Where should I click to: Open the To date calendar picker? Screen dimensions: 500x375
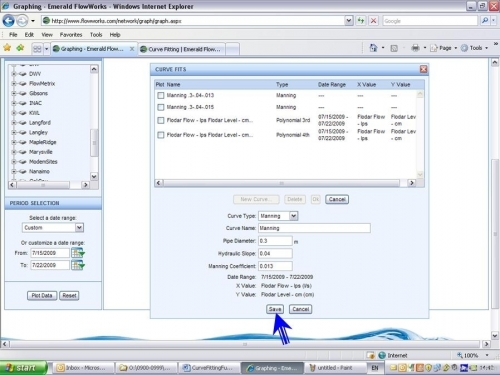tap(78, 265)
